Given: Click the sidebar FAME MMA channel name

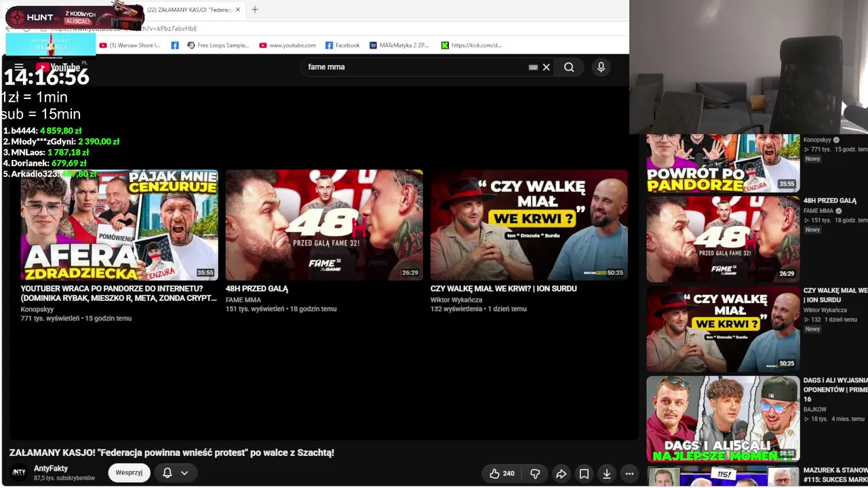Looking at the screenshot, I should tap(818, 211).
